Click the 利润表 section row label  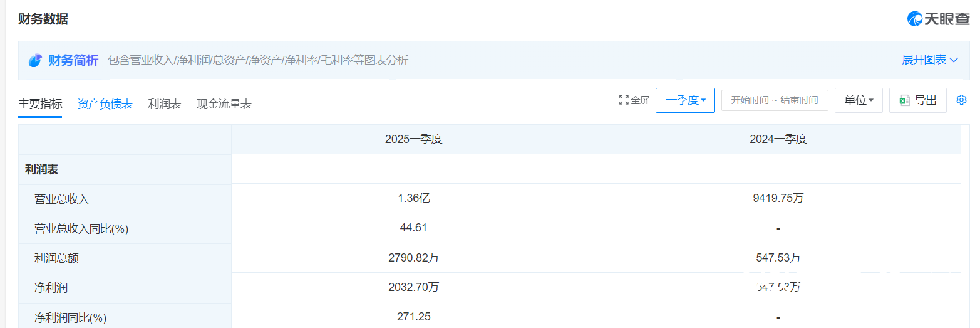[x=41, y=169]
